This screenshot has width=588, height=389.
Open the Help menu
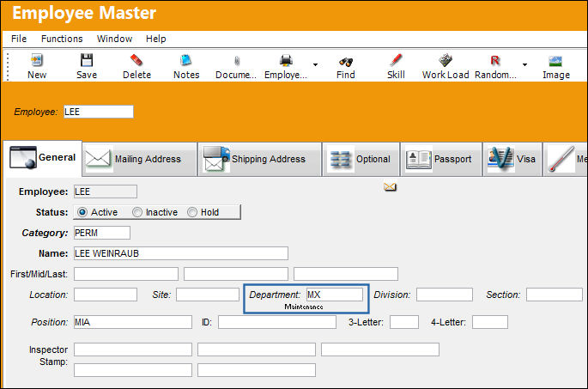(156, 39)
